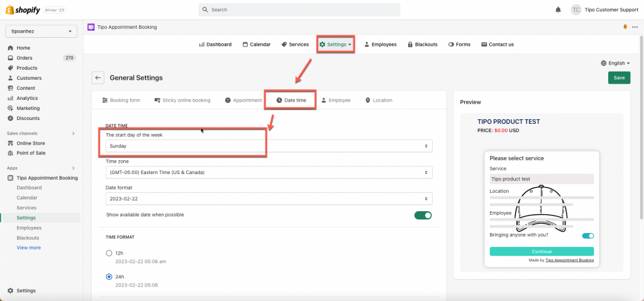This screenshot has width=644, height=301.
Task: Click the Save button
Action: click(619, 78)
